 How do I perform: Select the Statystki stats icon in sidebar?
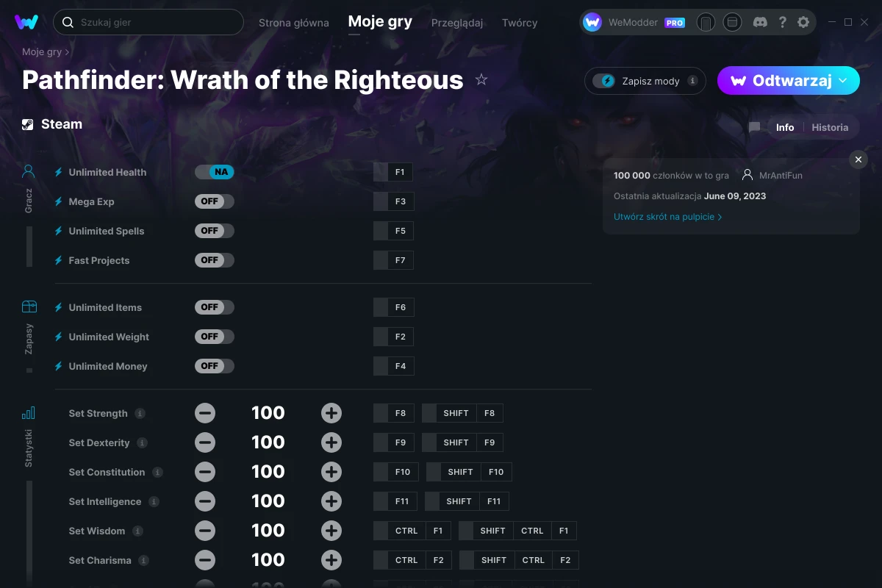coord(29,412)
